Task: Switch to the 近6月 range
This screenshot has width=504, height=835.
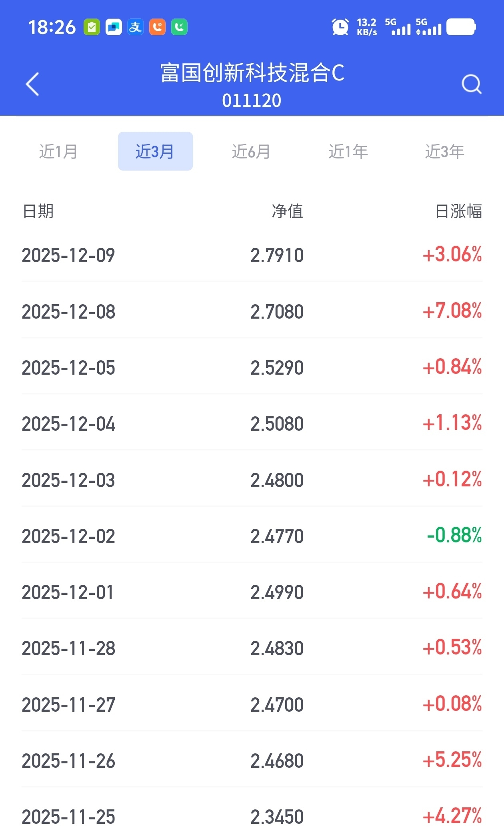Action: [x=251, y=151]
